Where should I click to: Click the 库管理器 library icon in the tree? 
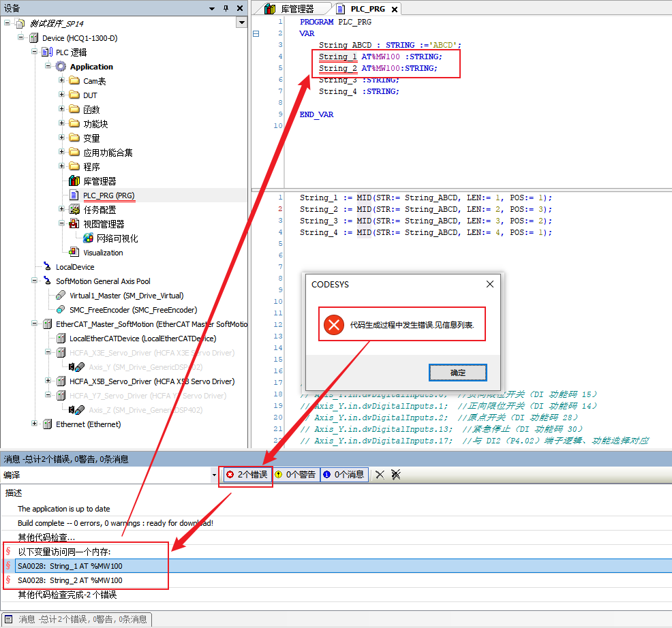tap(74, 181)
